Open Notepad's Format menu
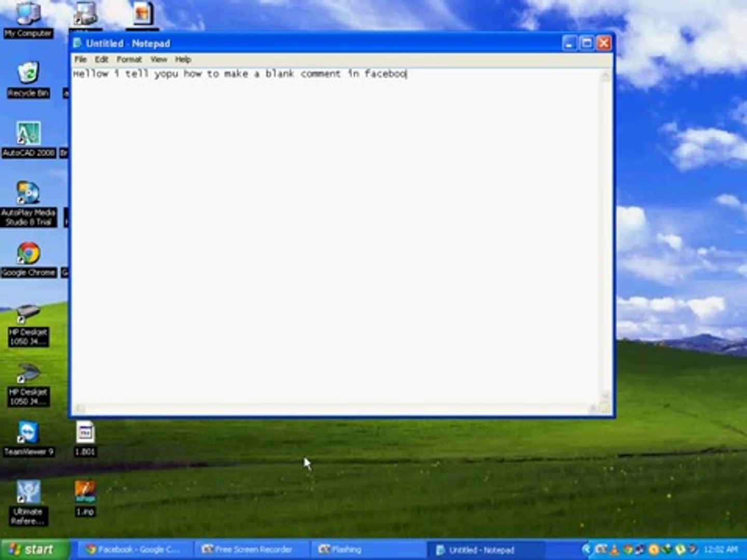Viewport: 747px width, 560px height. [129, 60]
